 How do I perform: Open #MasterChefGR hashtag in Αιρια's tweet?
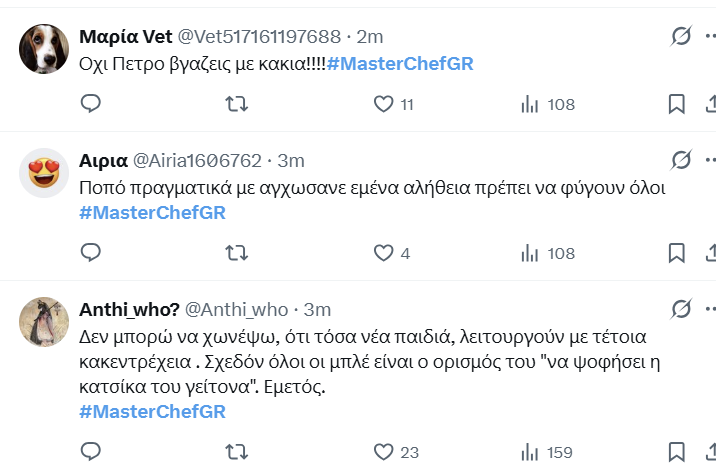(152, 212)
